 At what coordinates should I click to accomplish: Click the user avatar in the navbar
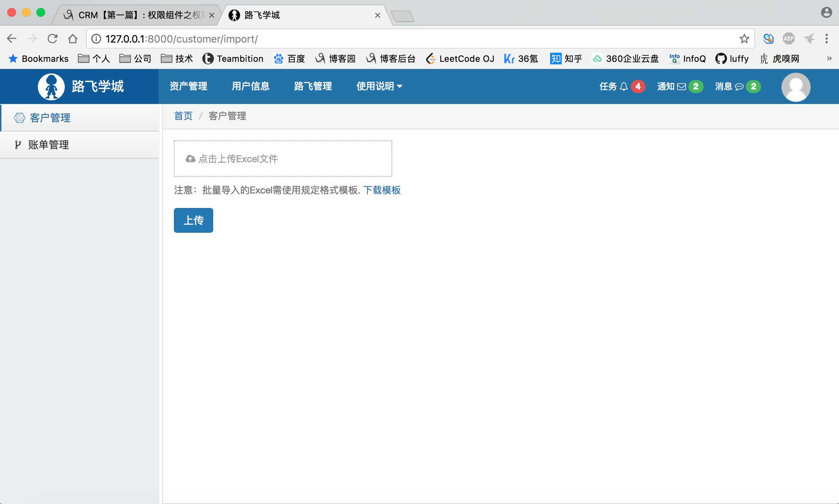coord(796,87)
